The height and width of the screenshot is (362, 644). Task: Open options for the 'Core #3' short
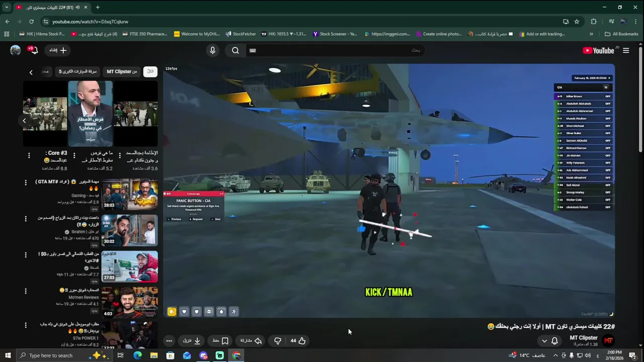tap(29, 156)
